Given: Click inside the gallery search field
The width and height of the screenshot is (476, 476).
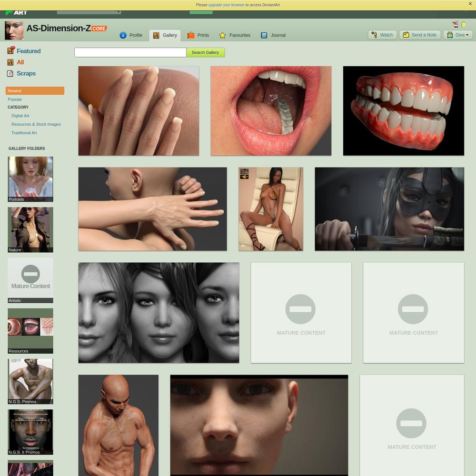Looking at the screenshot, I should [130, 52].
